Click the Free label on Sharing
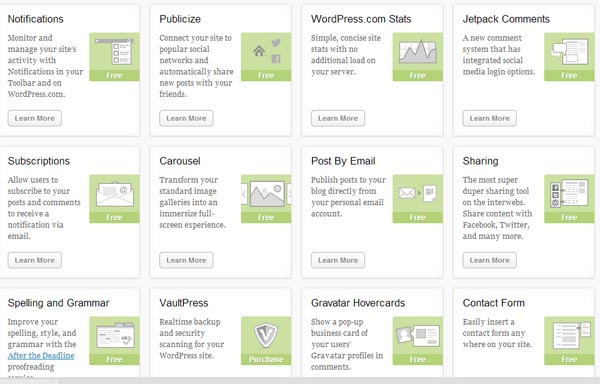600x384 pixels. click(569, 217)
